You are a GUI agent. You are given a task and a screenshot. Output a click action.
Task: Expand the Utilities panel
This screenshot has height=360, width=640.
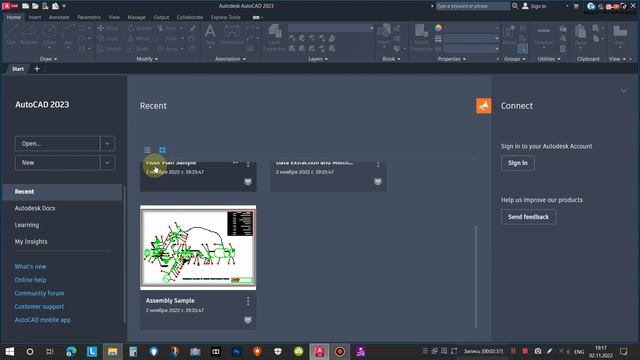[549, 59]
